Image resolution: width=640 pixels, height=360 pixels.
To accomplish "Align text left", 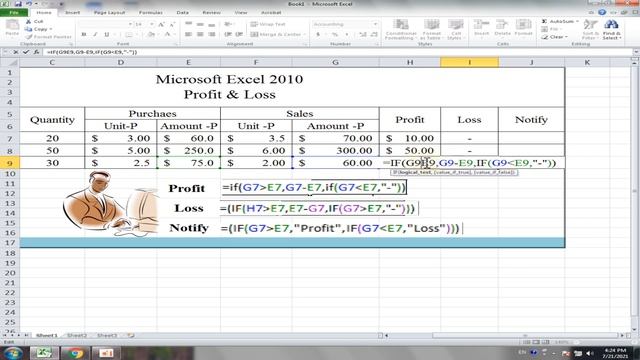I will [188, 35].
